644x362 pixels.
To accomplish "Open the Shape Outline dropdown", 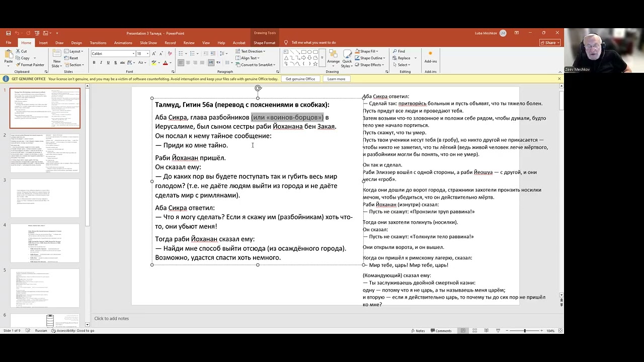I will [x=370, y=58].
